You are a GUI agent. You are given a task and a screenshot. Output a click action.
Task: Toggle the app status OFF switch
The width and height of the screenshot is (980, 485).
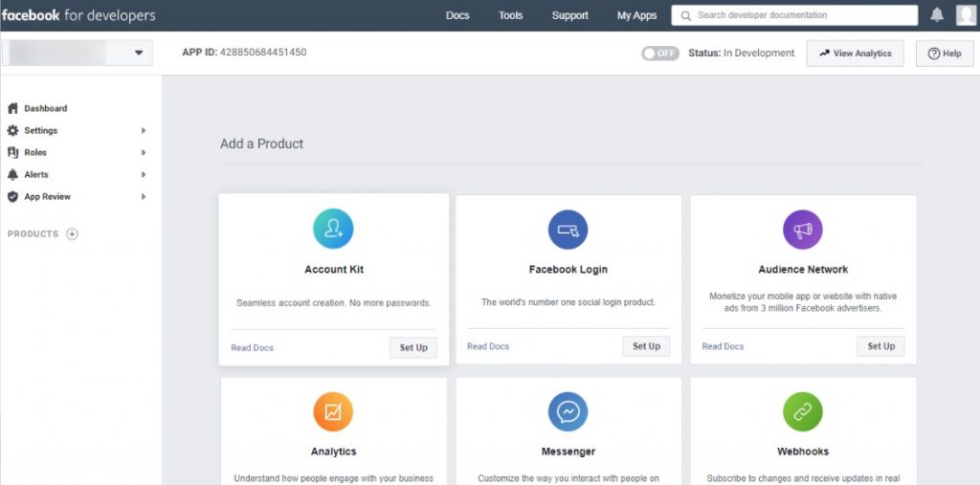(660, 54)
